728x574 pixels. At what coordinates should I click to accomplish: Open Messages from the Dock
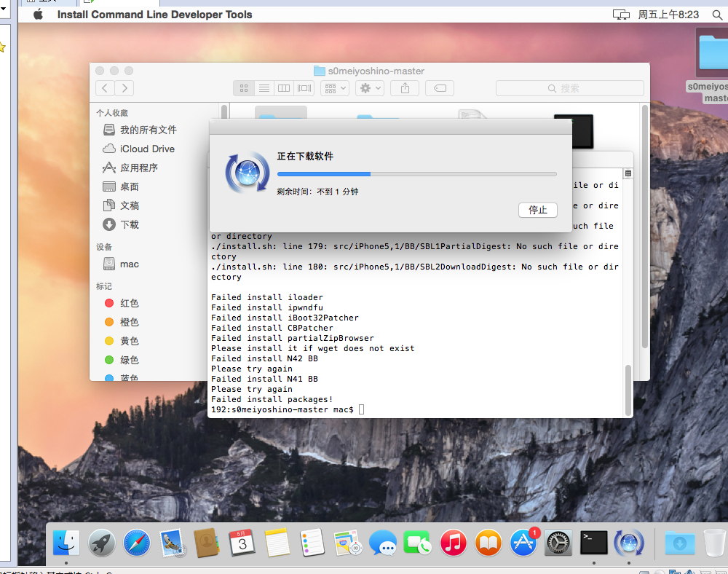[383, 543]
